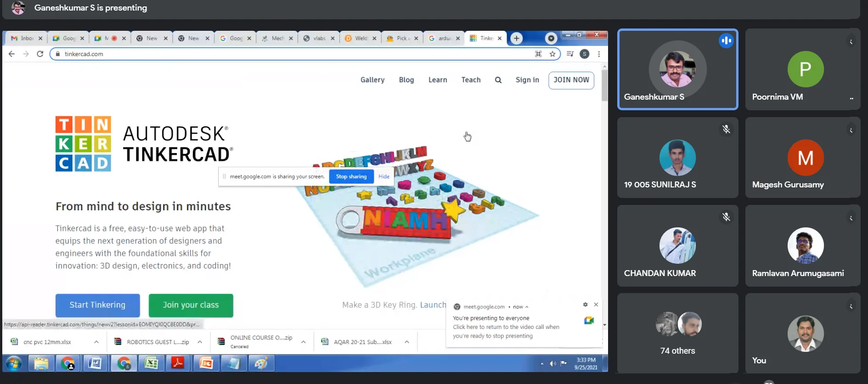
Task: Open Microsoft Word from the taskbar
Action: tap(95, 363)
